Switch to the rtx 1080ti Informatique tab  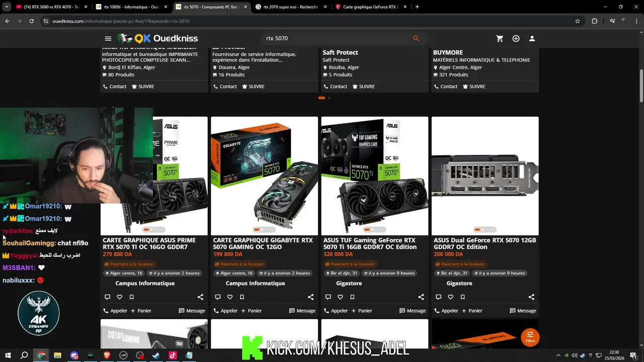pyautogui.click(x=131, y=7)
